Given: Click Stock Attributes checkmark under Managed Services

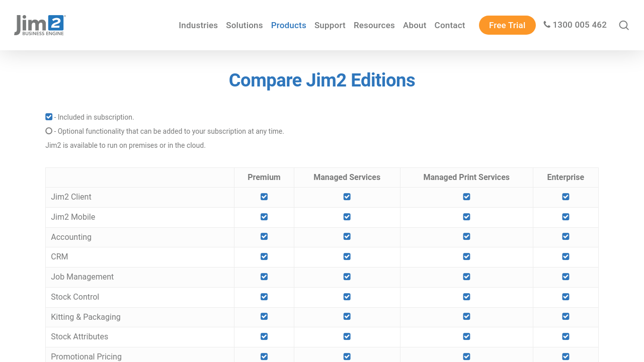Looking at the screenshot, I should pyautogui.click(x=347, y=336).
